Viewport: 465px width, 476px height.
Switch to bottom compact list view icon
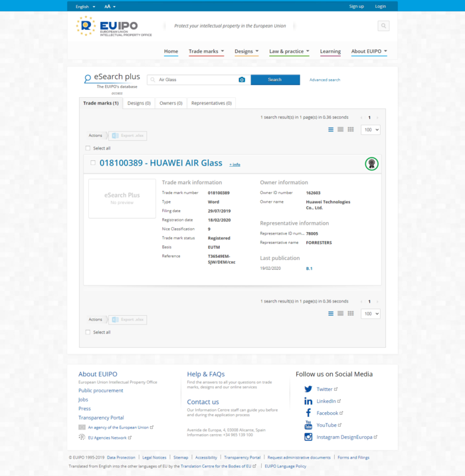[341, 314]
